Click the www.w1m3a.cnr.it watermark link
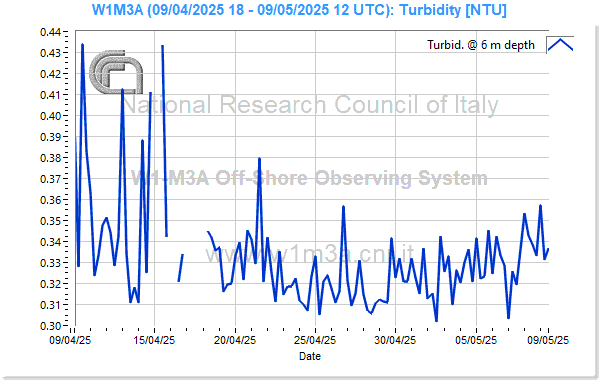The image size is (600, 381). [309, 253]
